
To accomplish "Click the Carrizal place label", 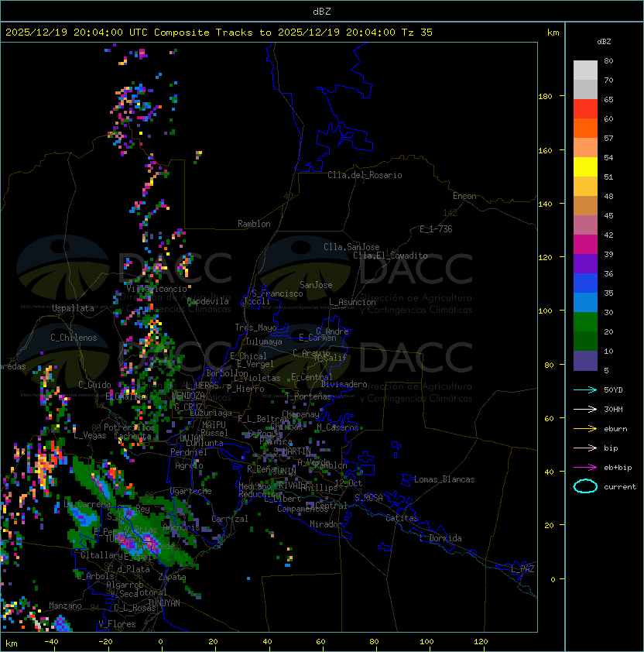I will pyautogui.click(x=229, y=519).
